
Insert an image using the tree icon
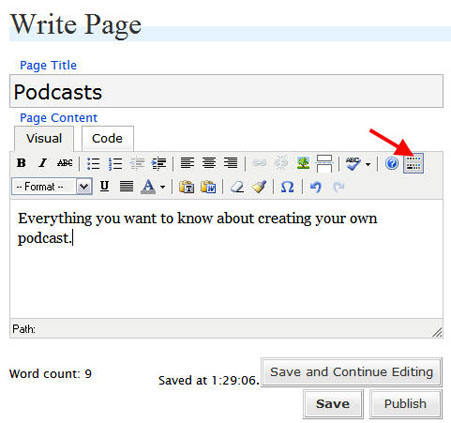point(303,163)
